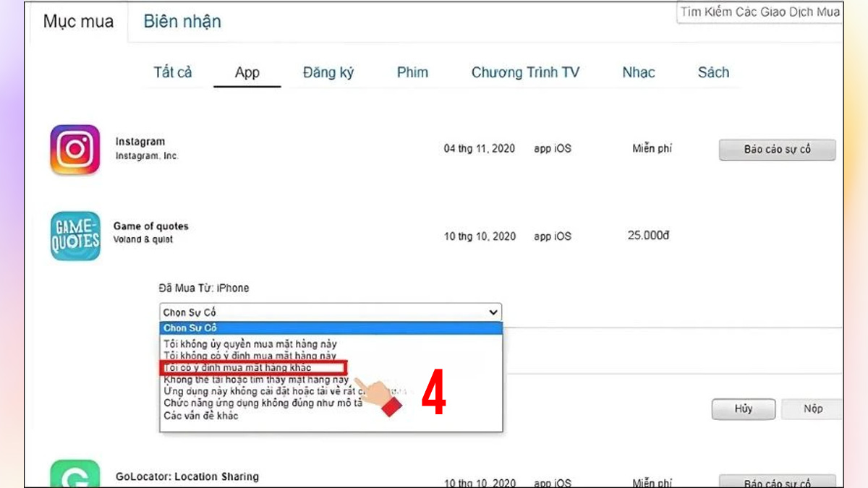The width and height of the screenshot is (868, 488).
Task: Choose Tôi không ủy quyền mua mặt hàng này
Action: tap(250, 344)
